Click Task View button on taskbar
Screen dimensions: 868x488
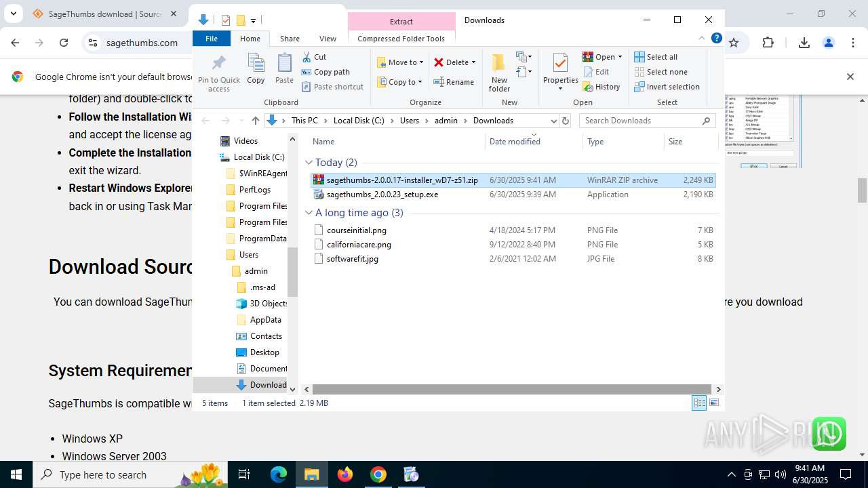(244, 474)
